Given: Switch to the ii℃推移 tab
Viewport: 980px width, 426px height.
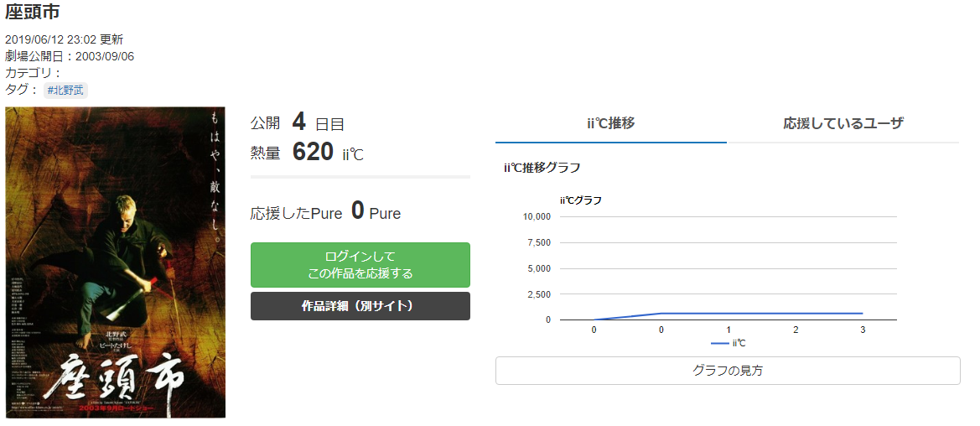Looking at the screenshot, I should pos(610,123).
